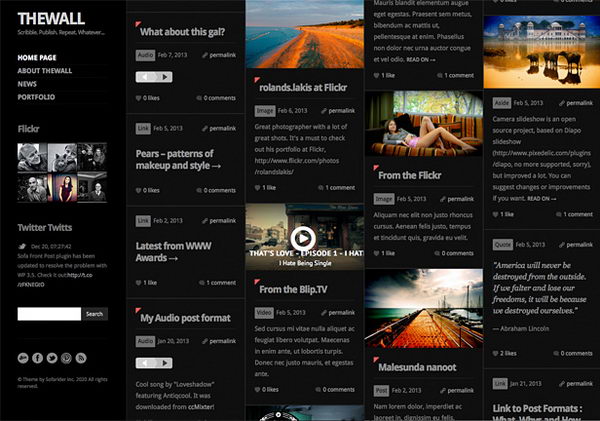Open ABOUT THEWALL menu item
The height and width of the screenshot is (421, 600).
click(x=45, y=71)
